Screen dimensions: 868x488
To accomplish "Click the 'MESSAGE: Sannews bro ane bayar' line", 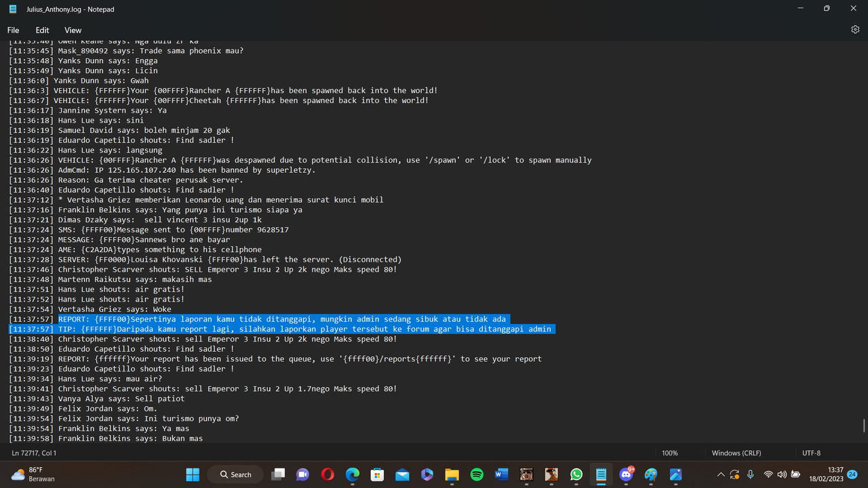I will [x=119, y=240].
